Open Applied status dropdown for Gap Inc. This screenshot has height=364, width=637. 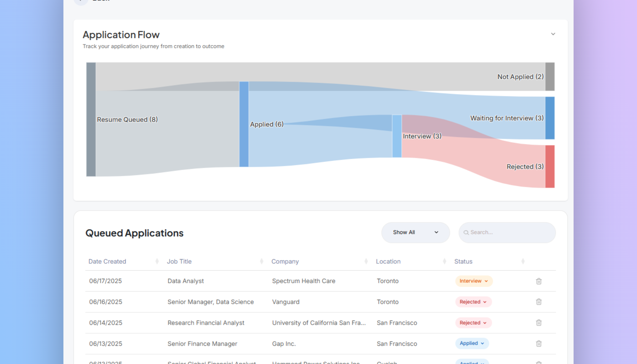tap(472, 343)
